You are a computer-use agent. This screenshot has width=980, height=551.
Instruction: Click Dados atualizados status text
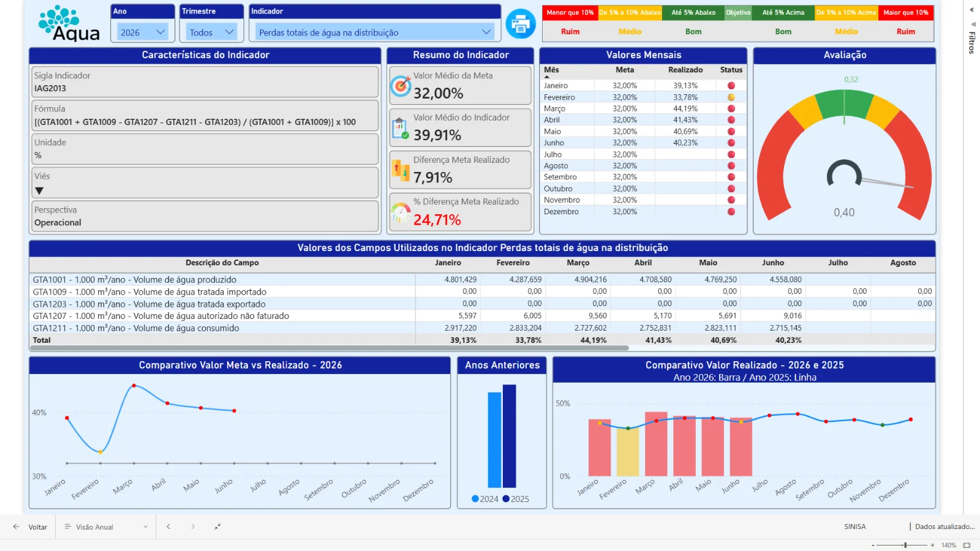coord(945,527)
